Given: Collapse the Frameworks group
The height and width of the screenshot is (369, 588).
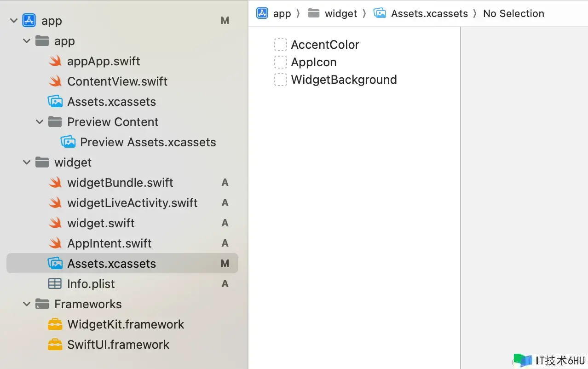Looking at the screenshot, I should pyautogui.click(x=27, y=304).
